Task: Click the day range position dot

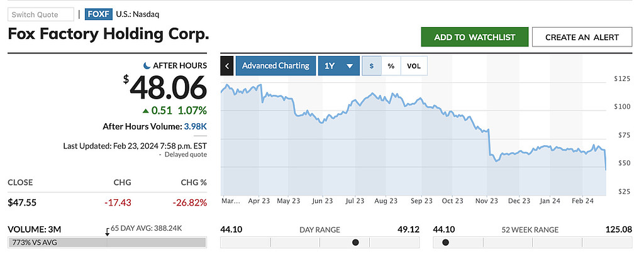Action: tap(355, 242)
